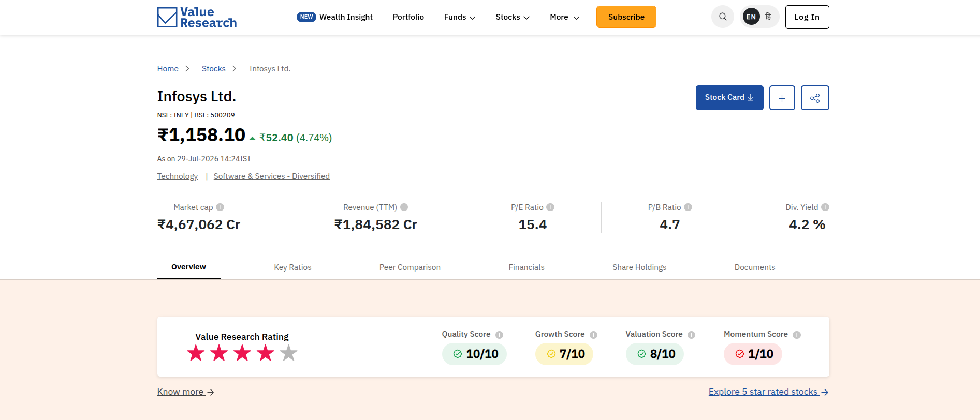Image resolution: width=980 pixels, height=420 pixels.
Task: Click the Growth Score info icon
Action: coord(593,335)
